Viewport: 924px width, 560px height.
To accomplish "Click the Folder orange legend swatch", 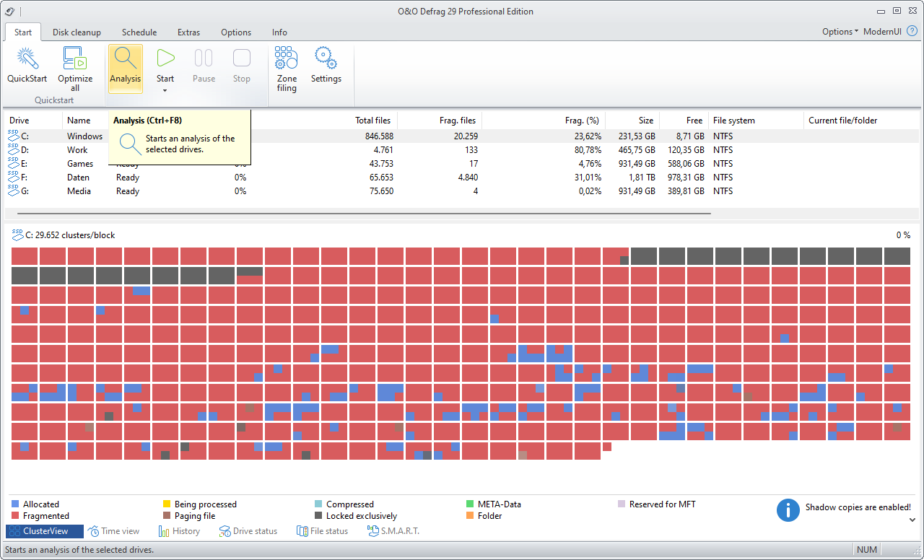I will click(x=470, y=516).
